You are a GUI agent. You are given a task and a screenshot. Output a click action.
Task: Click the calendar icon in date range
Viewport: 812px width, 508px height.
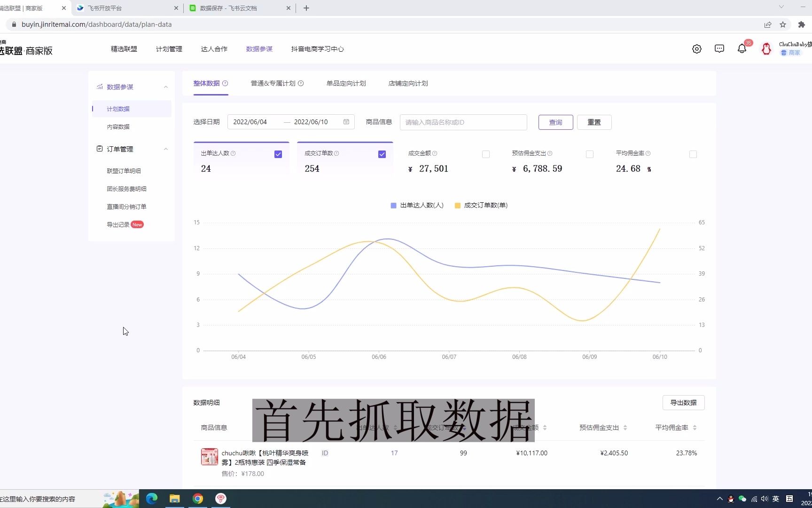coord(346,122)
